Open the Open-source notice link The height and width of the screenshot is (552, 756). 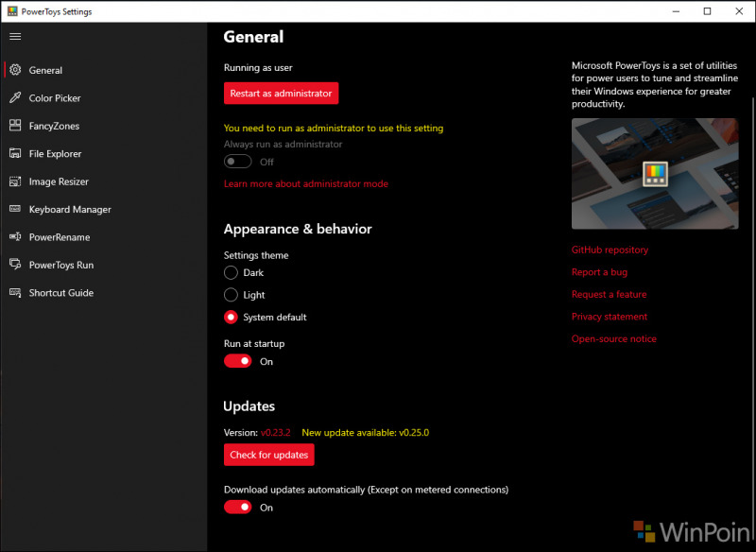[x=613, y=338]
